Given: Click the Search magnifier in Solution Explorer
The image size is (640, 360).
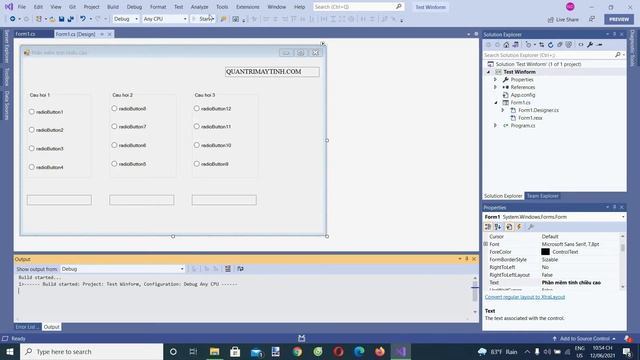Looking at the screenshot, I should coord(618,55).
